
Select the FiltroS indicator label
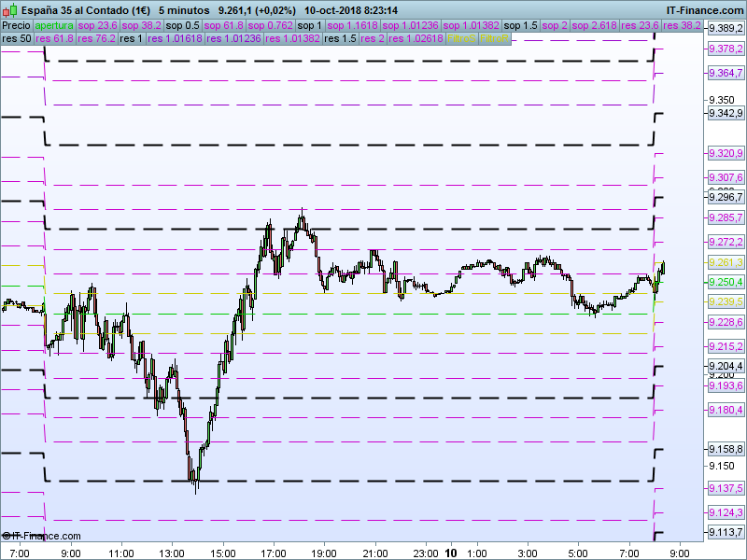tap(461, 38)
